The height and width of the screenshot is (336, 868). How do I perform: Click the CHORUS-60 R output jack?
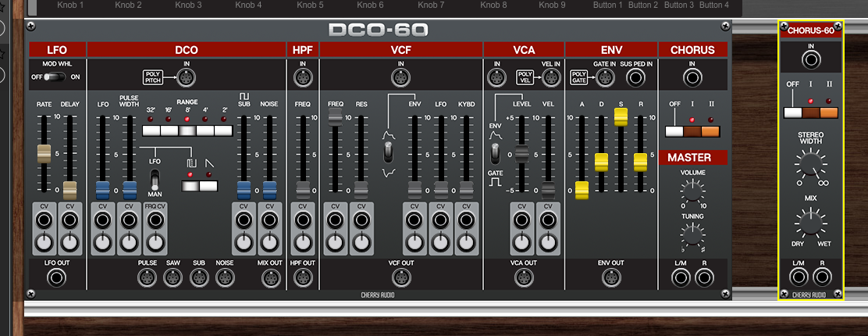coord(823,276)
